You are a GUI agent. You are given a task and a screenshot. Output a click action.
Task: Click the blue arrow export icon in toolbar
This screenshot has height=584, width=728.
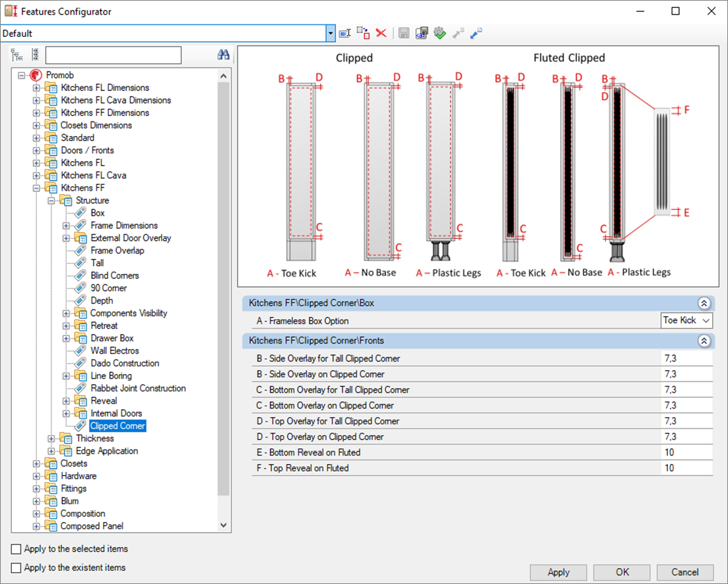pos(476,33)
